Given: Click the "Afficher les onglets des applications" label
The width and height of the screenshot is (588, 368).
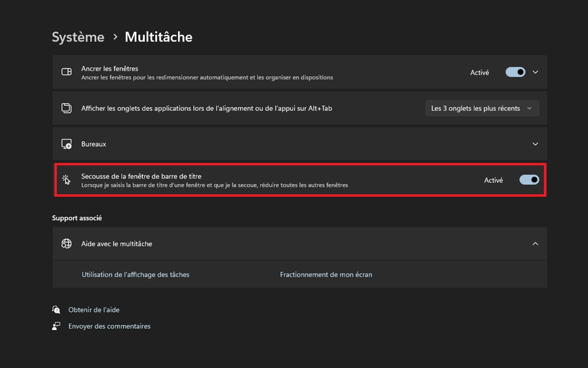Looking at the screenshot, I should tap(207, 108).
